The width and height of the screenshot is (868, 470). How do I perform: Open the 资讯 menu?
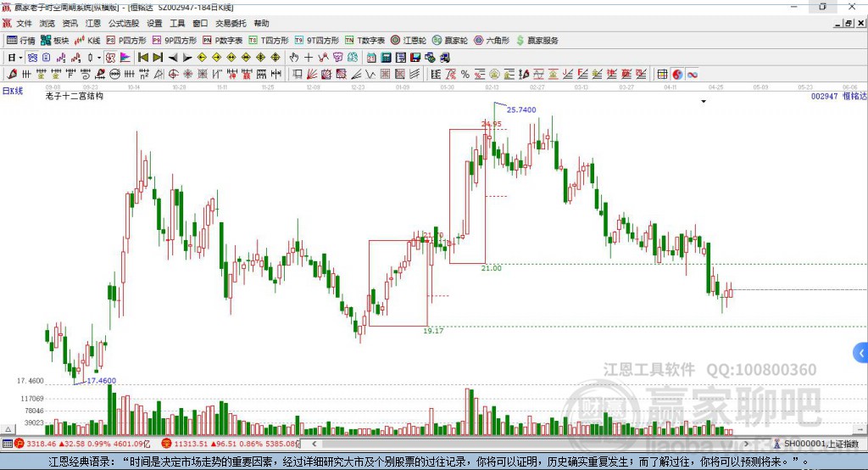(x=70, y=23)
